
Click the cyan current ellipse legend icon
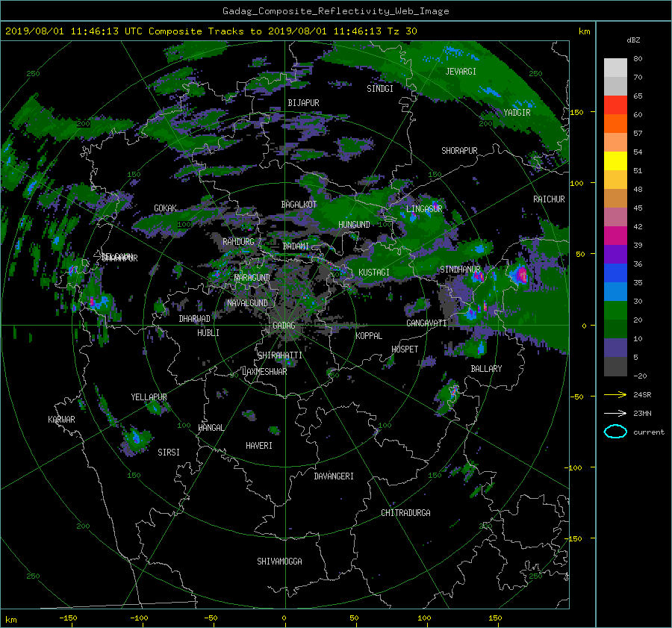[x=615, y=432]
